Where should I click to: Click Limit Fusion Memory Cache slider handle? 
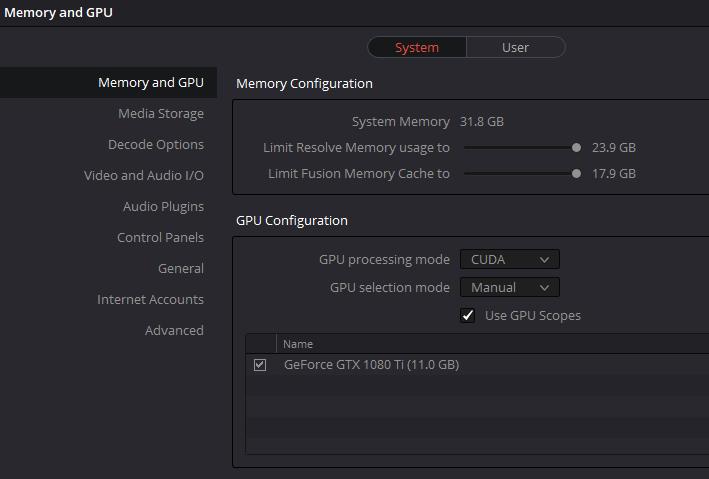[x=576, y=173]
